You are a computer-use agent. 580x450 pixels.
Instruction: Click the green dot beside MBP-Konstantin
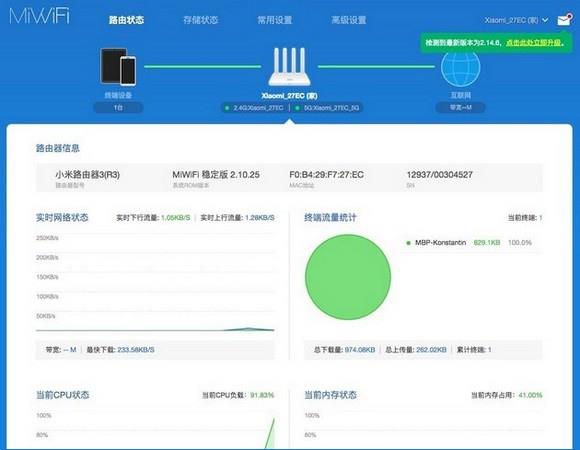408,243
